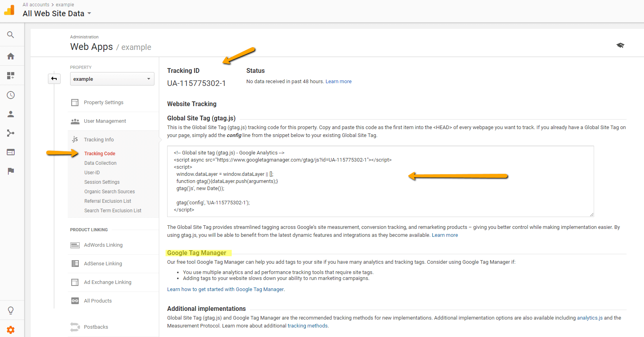Click inside the gtag.js code snippet box
Screen dimensions: 644x337
380,181
